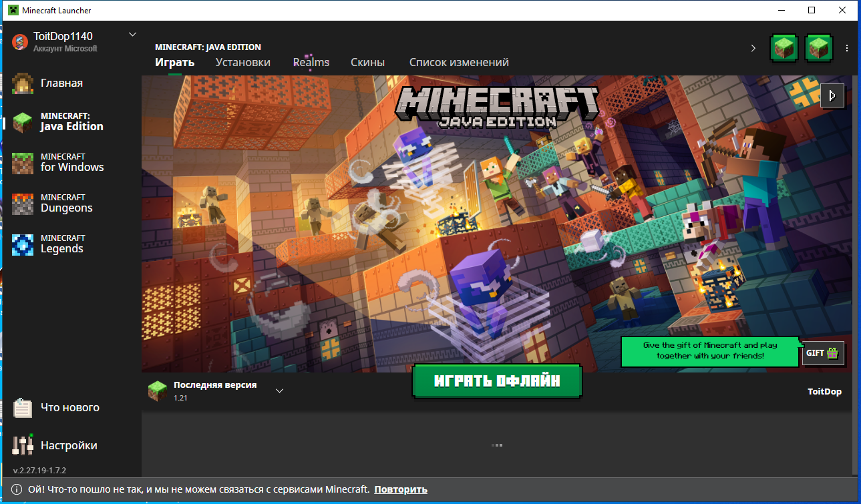Switch to the Установки tab

click(242, 62)
